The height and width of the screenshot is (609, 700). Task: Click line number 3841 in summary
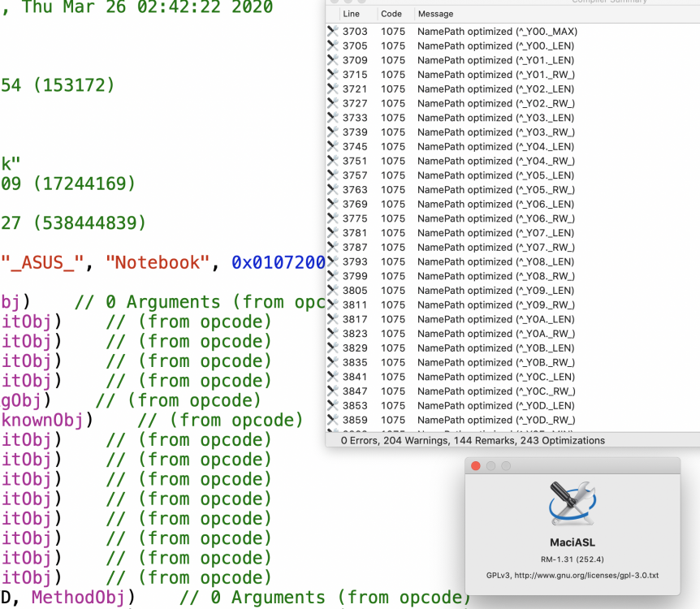[355, 377]
